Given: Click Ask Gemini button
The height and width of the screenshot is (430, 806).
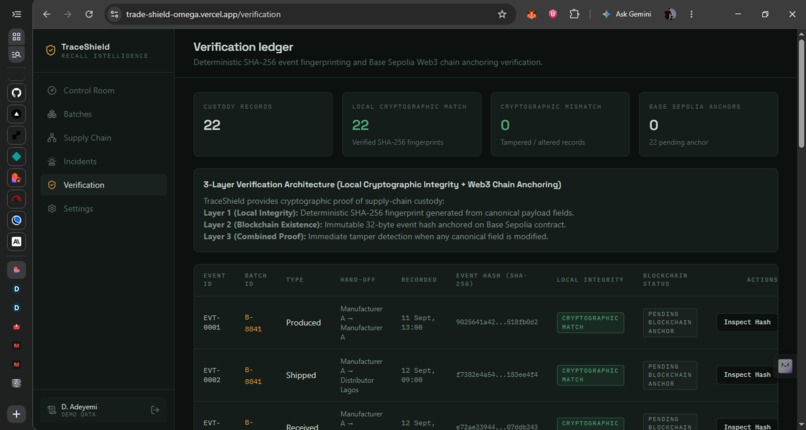Looking at the screenshot, I should point(627,14).
